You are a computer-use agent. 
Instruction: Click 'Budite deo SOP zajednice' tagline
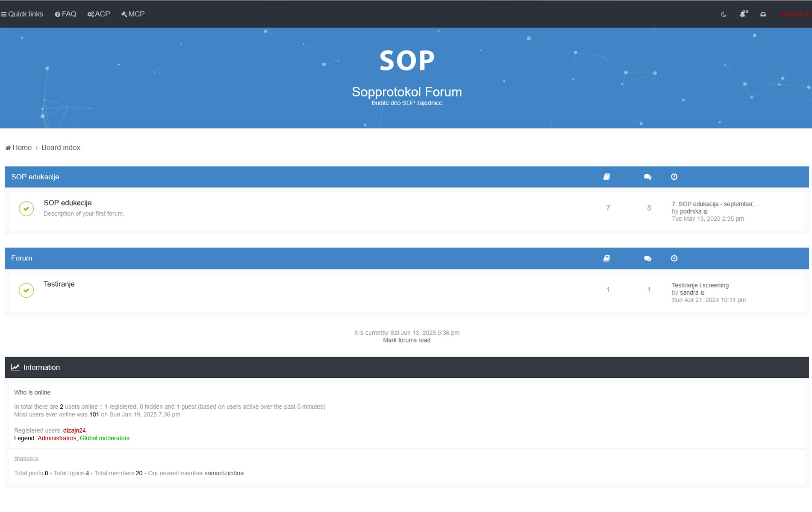(x=407, y=103)
